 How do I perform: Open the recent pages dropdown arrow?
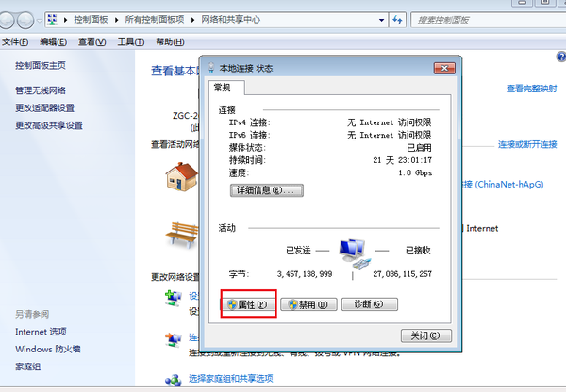[x=39, y=21]
